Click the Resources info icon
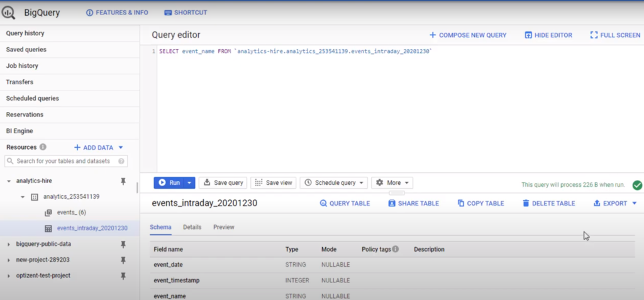 (43, 147)
